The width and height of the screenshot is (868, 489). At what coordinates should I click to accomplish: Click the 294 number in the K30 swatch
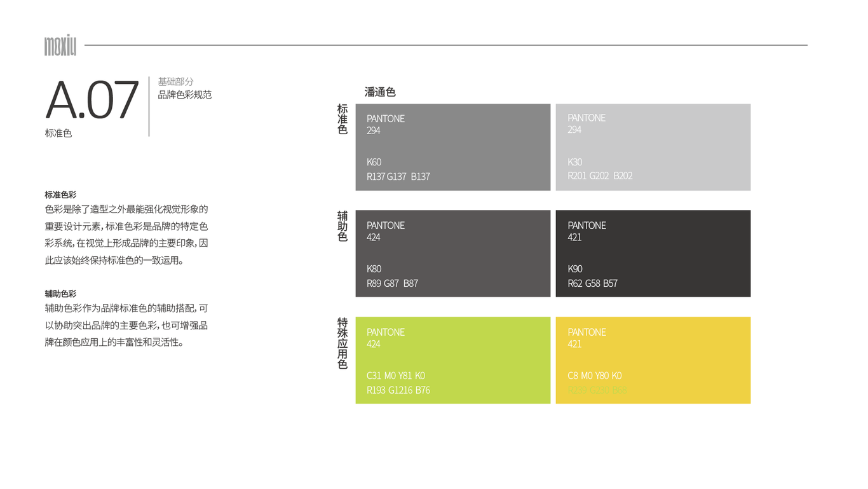(574, 130)
